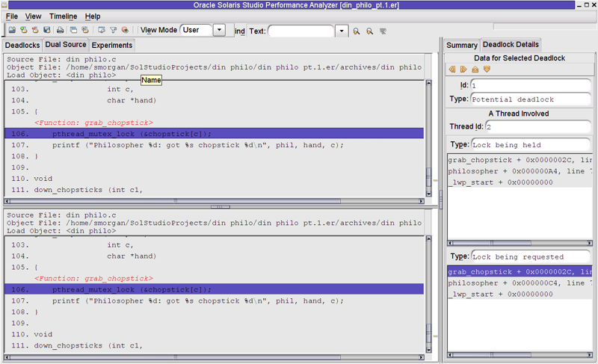This screenshot has width=598, height=364.
Task: Open the Summary tab in right panel
Action: [462, 45]
